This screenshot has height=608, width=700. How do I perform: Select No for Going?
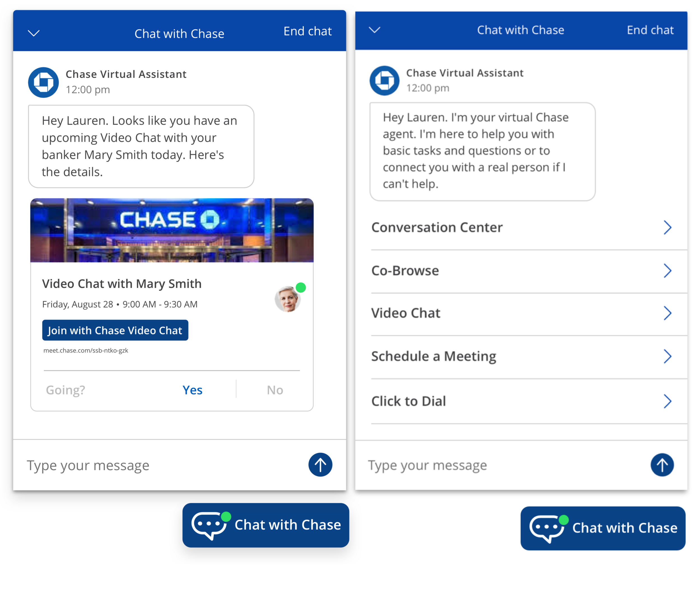click(x=275, y=390)
